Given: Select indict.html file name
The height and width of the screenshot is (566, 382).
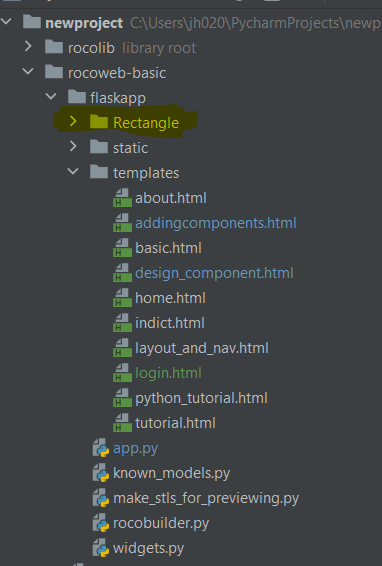Looking at the screenshot, I should click(x=170, y=323).
